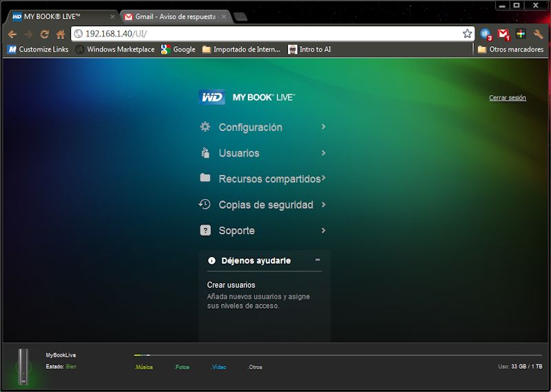Click the Estado: Bien status text
Viewport: 551px width, 392px height.
[x=61, y=367]
